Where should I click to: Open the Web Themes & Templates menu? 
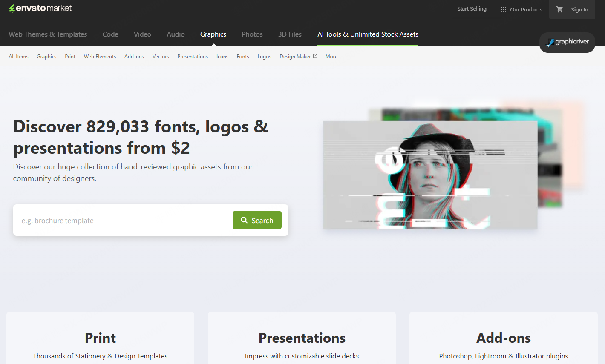click(x=48, y=34)
